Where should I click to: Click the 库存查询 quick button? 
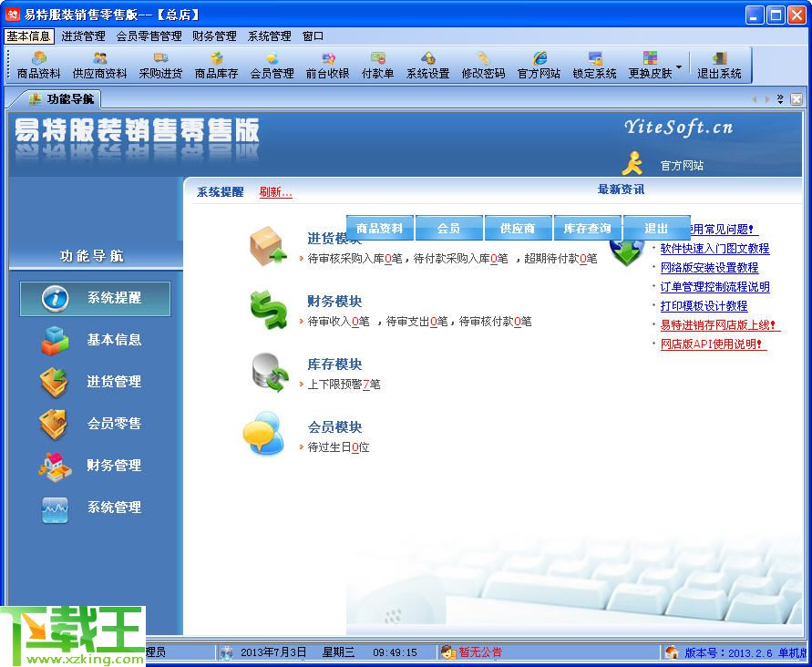pos(587,229)
